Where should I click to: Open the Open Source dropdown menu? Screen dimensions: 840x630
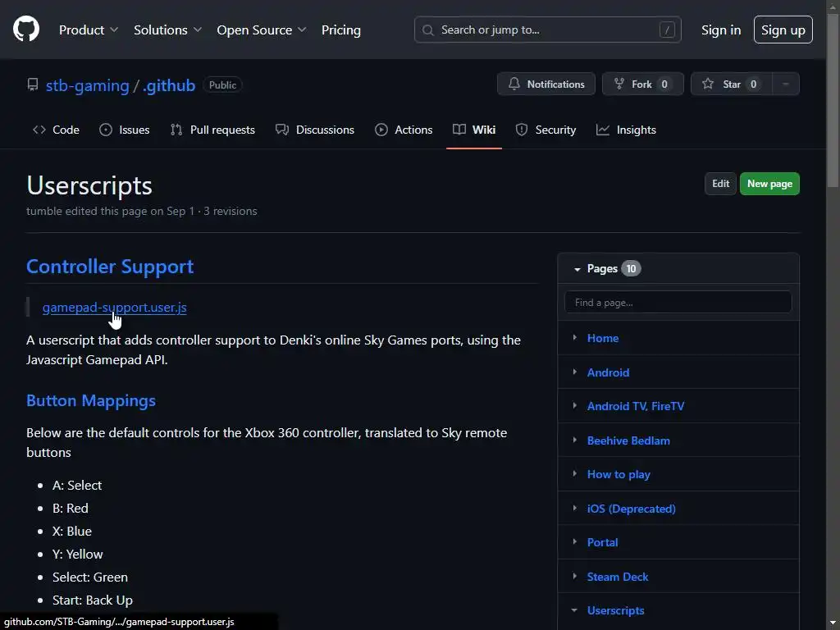click(262, 30)
